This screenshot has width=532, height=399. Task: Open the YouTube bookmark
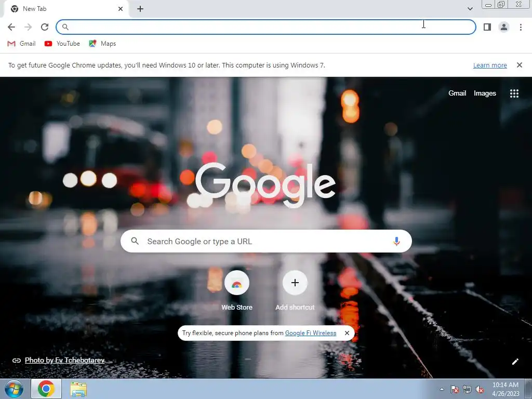point(62,44)
